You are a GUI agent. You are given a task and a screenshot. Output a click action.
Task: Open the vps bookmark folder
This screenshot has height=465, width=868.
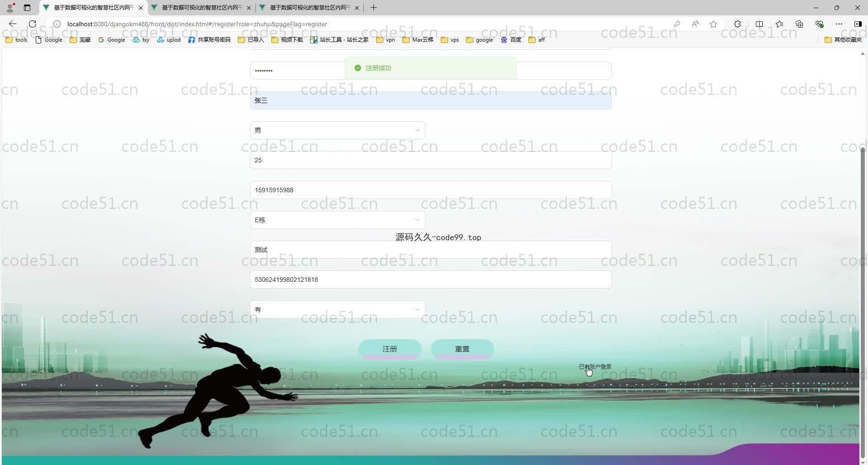coord(450,40)
